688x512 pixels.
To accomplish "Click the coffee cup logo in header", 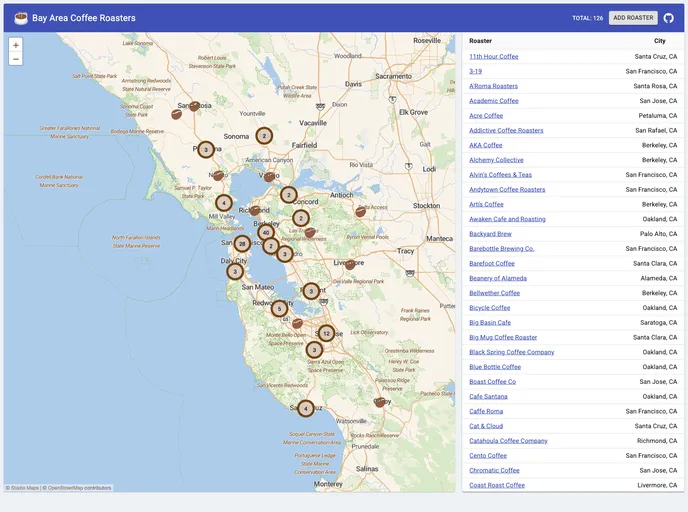I will [x=21, y=18].
